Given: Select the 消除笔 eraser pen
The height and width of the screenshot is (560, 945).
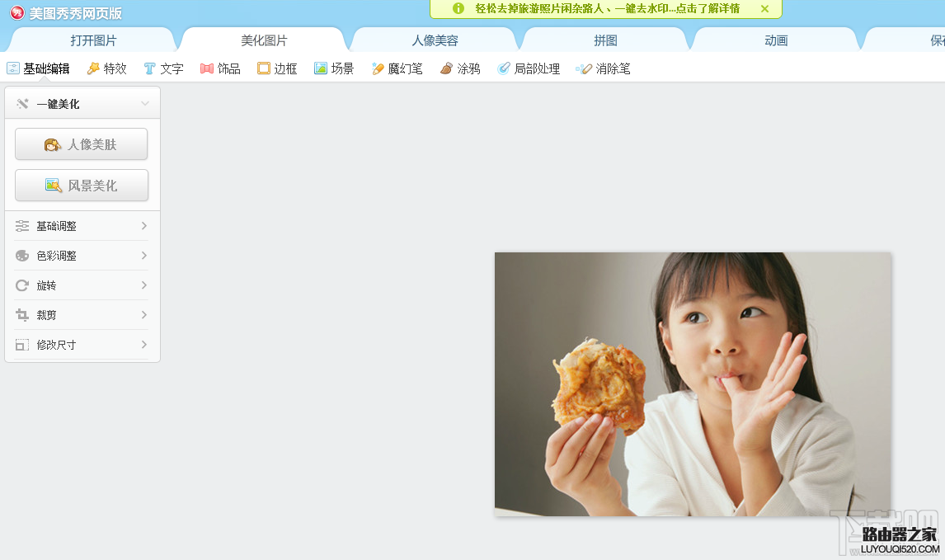Looking at the screenshot, I should pyautogui.click(x=604, y=68).
